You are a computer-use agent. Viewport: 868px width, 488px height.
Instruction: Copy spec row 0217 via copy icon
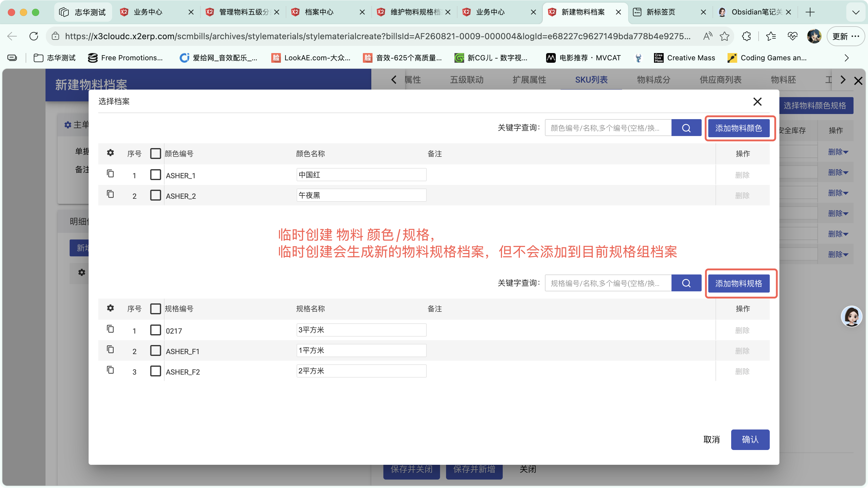click(x=110, y=329)
